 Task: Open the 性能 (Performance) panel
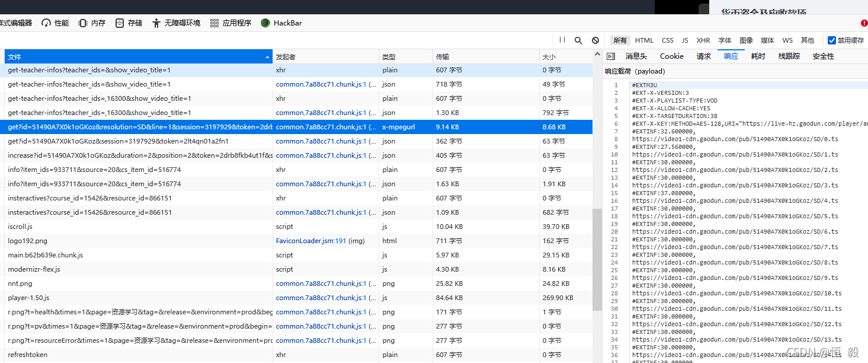coord(55,23)
